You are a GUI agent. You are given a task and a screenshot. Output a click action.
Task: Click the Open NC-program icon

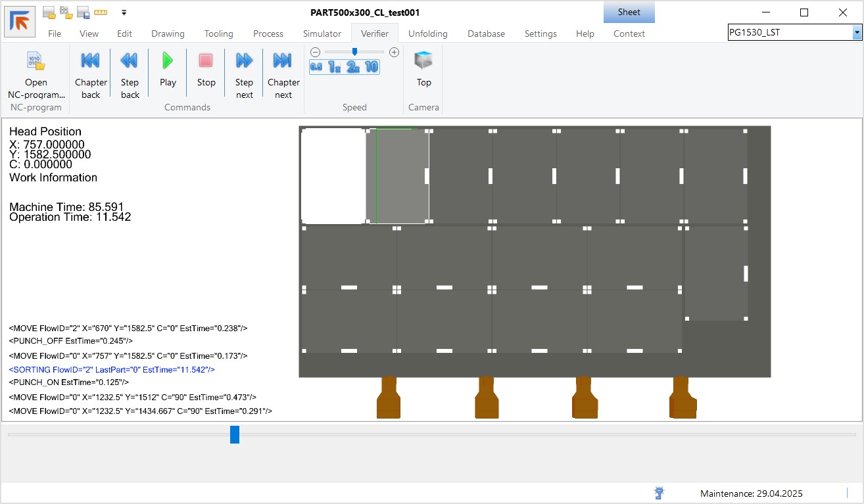[36, 62]
